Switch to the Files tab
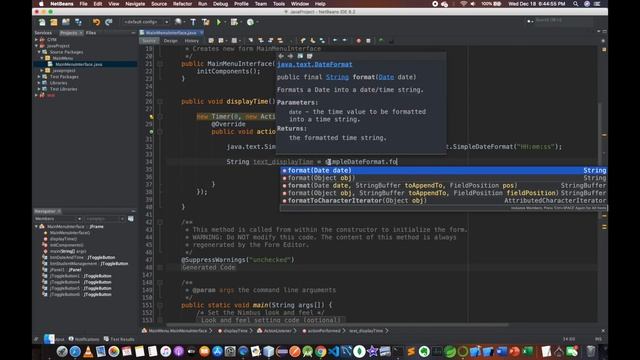This screenshot has width=640, height=360. [91, 33]
